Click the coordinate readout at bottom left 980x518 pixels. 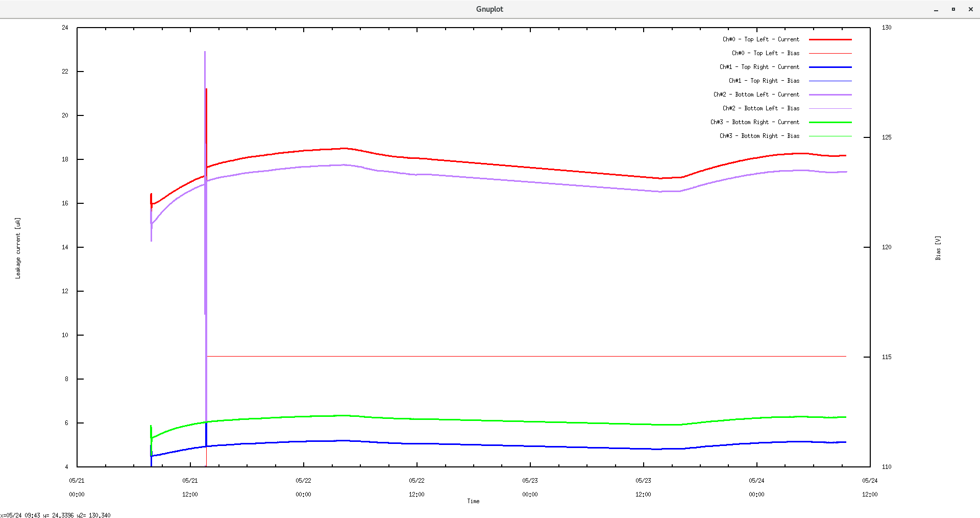(56, 515)
